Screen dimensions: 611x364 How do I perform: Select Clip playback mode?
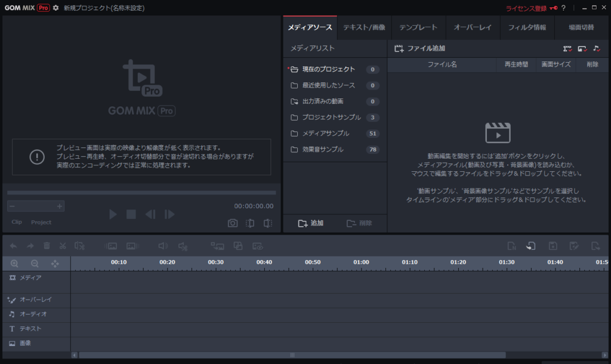click(17, 222)
